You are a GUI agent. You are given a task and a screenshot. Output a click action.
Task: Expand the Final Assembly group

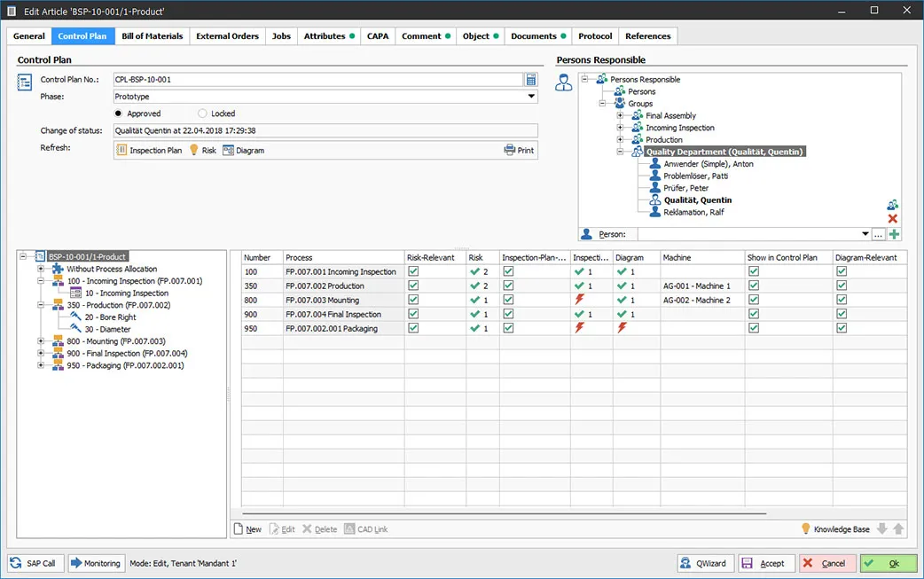point(620,115)
